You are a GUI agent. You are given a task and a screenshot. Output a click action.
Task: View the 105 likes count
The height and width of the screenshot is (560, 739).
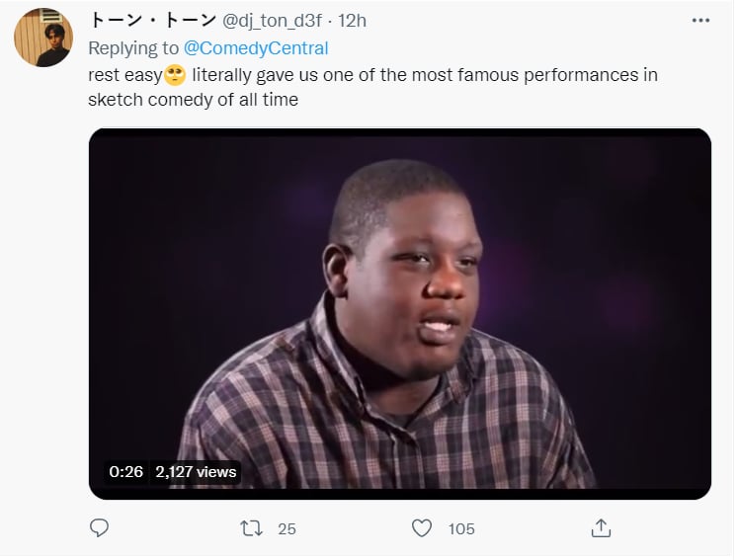pos(461,529)
